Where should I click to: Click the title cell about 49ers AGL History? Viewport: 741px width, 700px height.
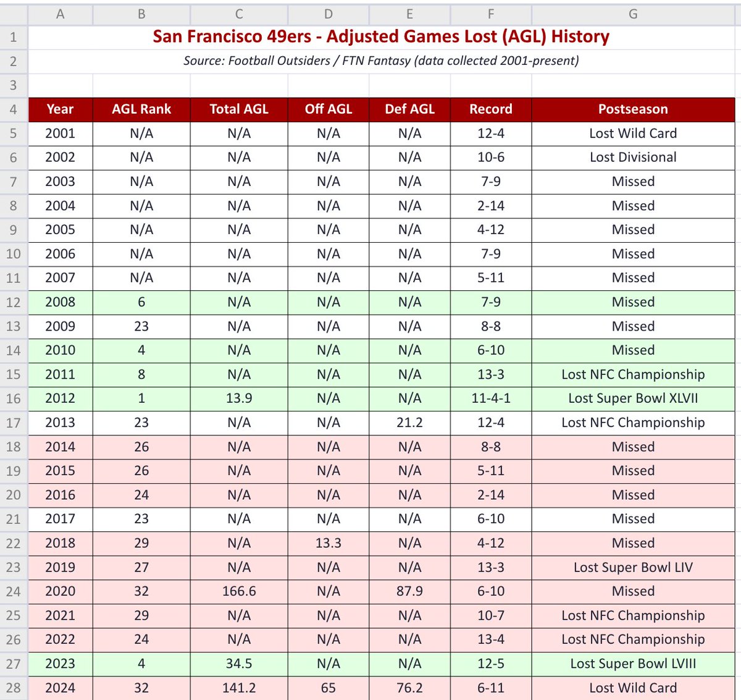[382, 37]
